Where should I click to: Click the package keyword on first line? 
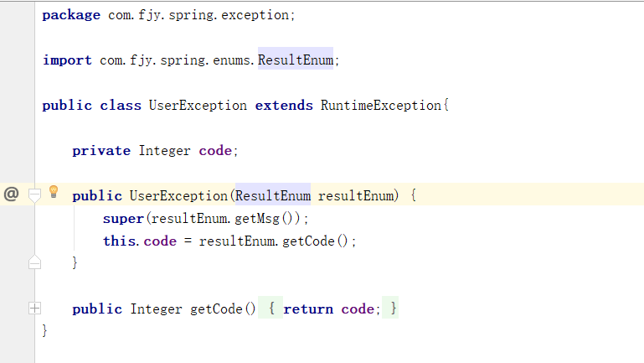[71, 15]
